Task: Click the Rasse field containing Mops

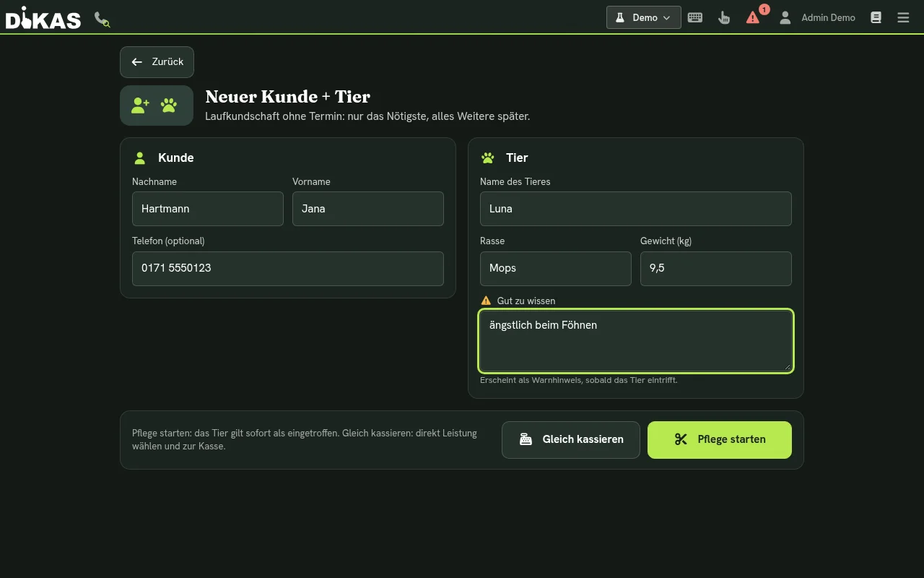Action: click(x=556, y=269)
